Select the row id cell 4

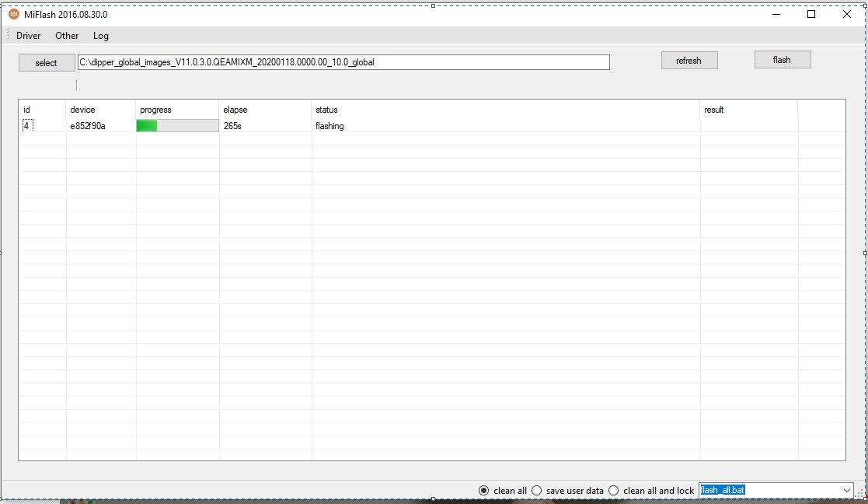[27, 126]
